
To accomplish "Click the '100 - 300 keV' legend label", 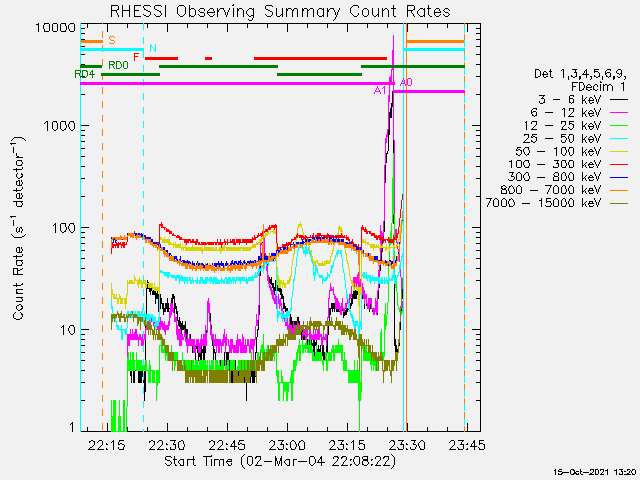I will point(554,164).
